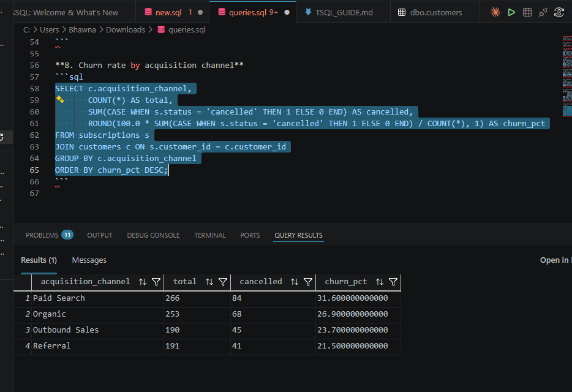Filter the cancelled column
This screenshot has width=572, height=392.
click(x=308, y=282)
